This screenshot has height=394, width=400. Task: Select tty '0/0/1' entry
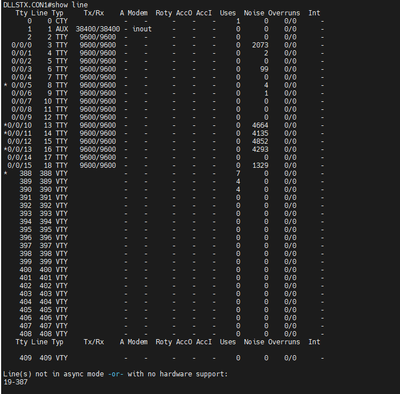pos(22,53)
